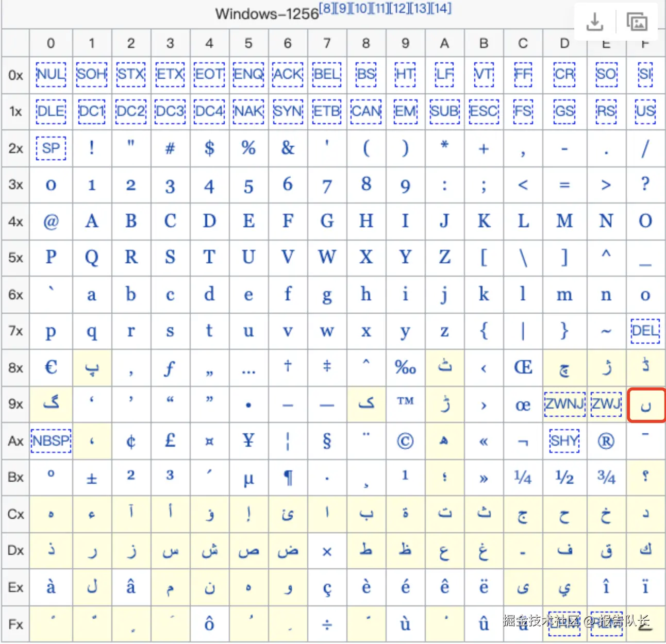Click the copyright © symbol cell

coord(405,441)
